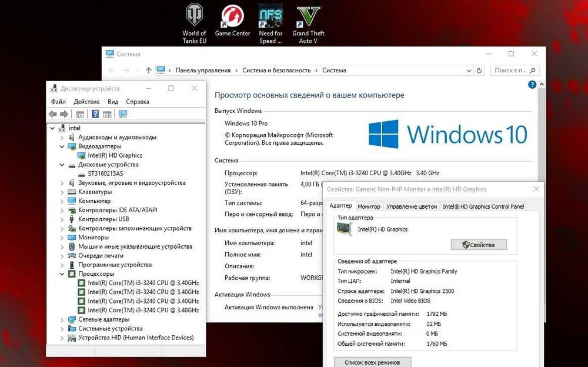Open Intel HD Graphics Control Panel tab
The image size is (588, 367).
coord(483,206)
